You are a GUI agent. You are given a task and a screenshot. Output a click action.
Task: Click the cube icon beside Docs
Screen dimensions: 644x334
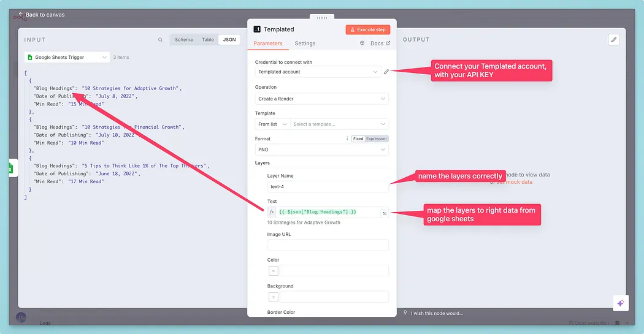tap(362, 43)
